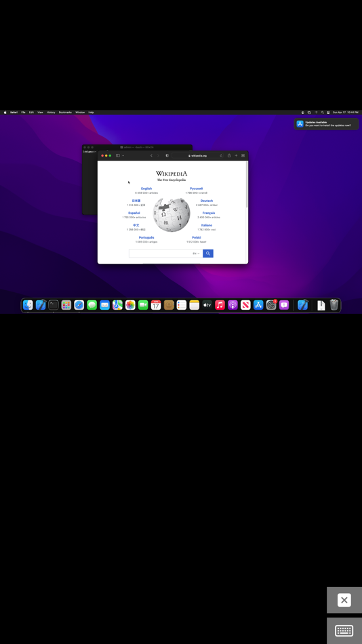Open the Bookmarks menu
The height and width of the screenshot is (644, 362).
tap(65, 112)
